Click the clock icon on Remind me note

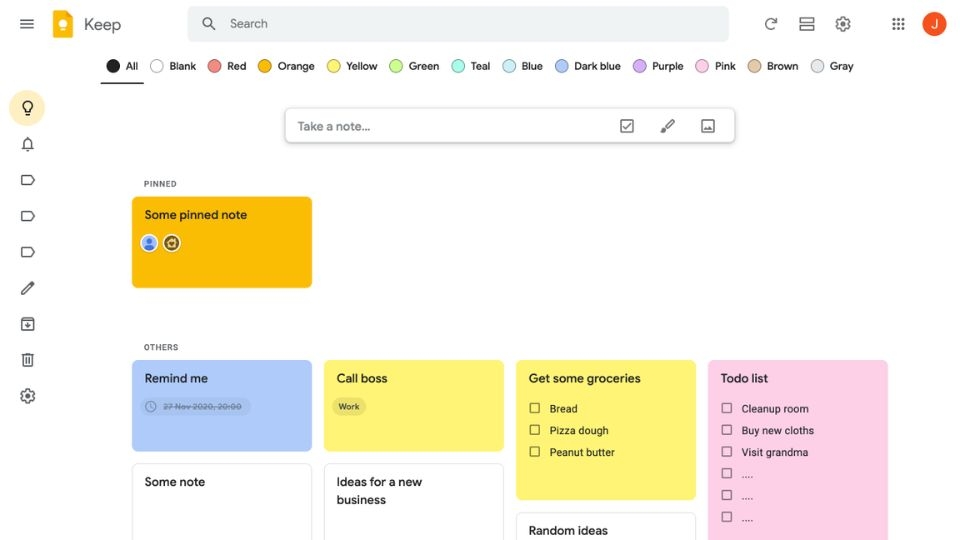(151, 407)
